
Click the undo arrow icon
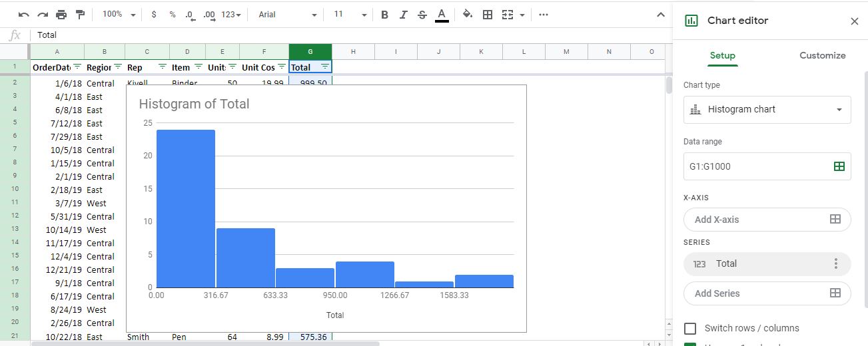coord(24,14)
